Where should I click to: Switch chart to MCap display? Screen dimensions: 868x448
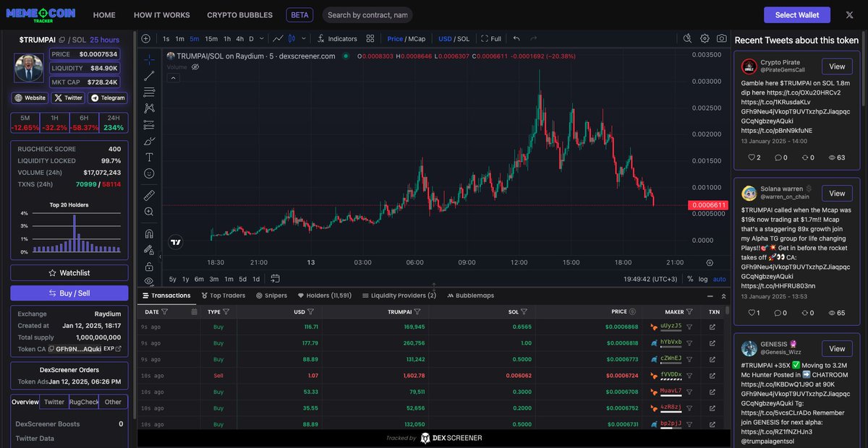click(x=417, y=38)
